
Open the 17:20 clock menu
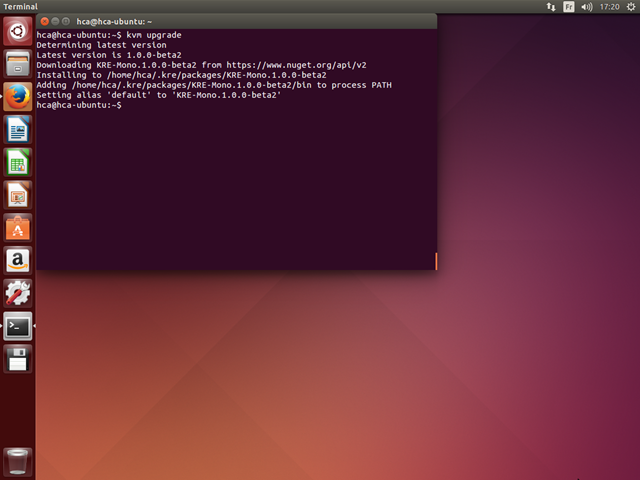609,7
